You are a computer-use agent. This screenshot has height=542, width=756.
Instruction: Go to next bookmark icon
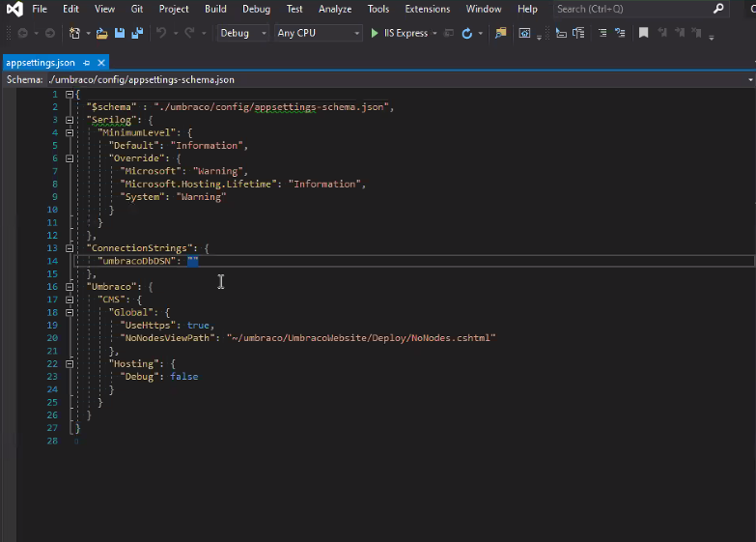(680, 33)
